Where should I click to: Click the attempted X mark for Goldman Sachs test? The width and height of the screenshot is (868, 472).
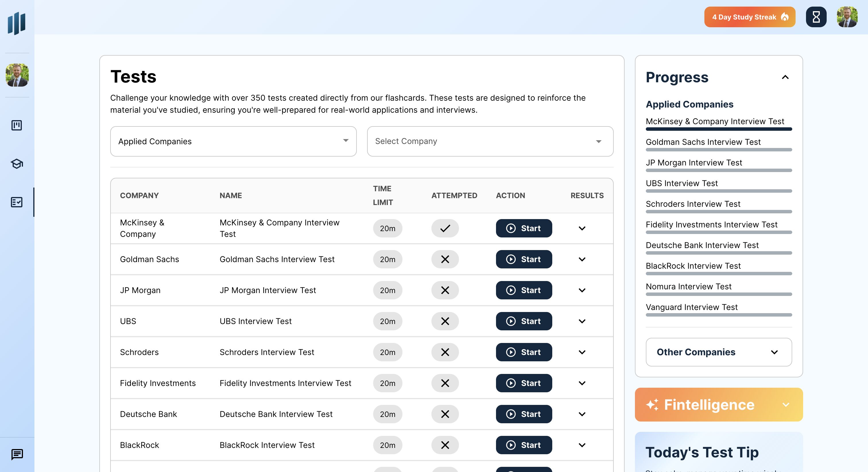pyautogui.click(x=445, y=259)
